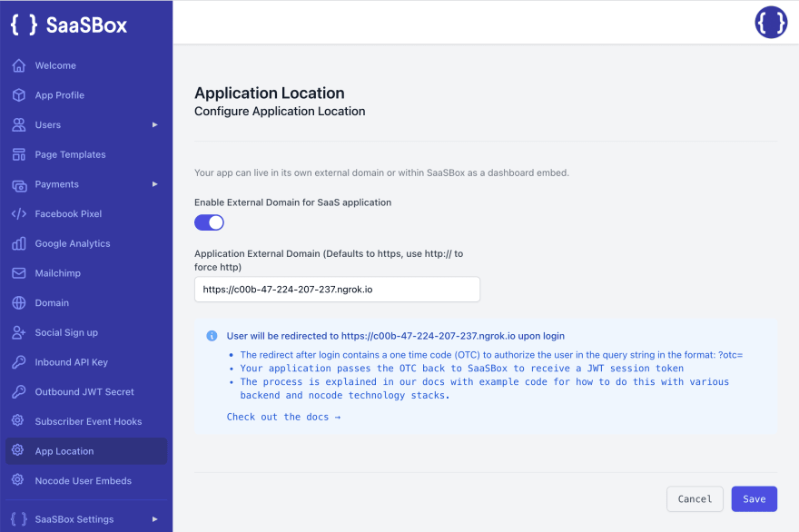The image size is (799, 532).
Task: Click the App Location gear icon
Action: click(x=18, y=450)
